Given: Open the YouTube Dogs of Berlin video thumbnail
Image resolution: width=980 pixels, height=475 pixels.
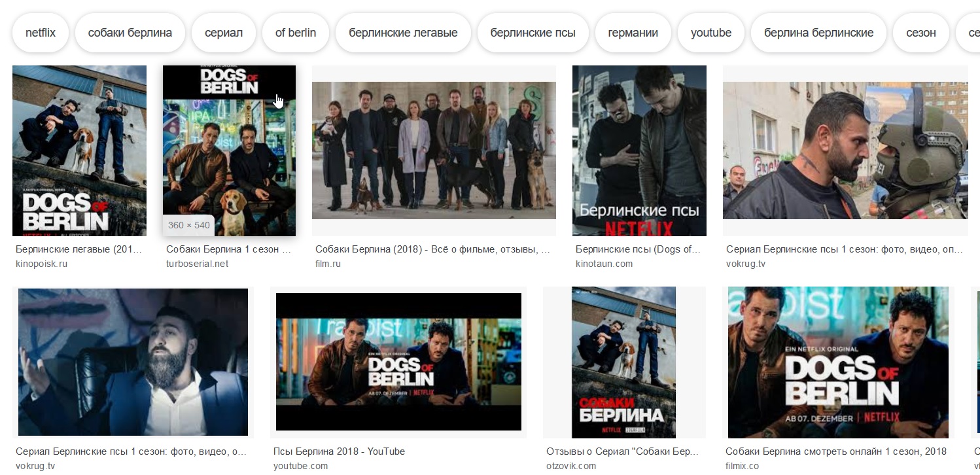Looking at the screenshot, I should tap(398, 362).
